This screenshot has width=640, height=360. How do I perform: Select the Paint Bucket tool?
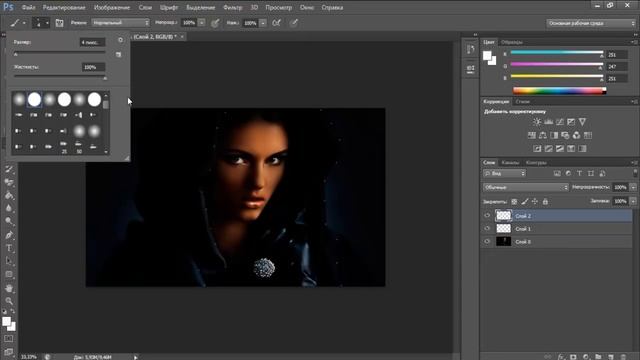[x=9, y=196]
